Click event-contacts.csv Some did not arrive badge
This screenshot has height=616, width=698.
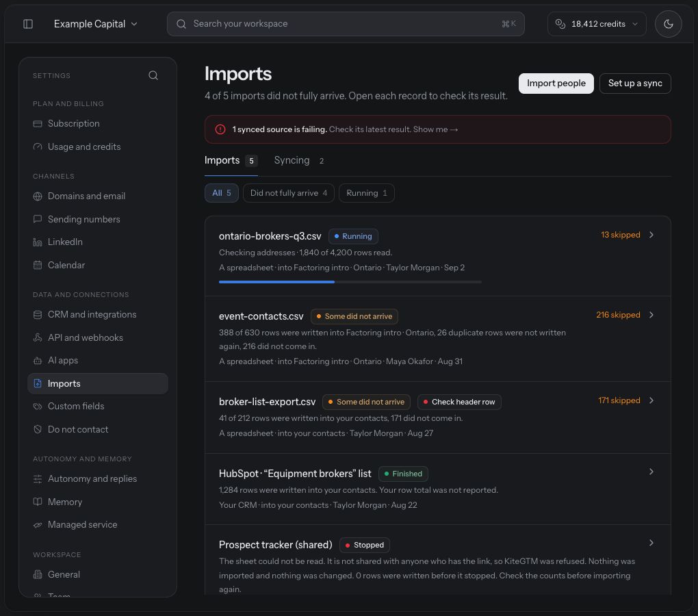[354, 316]
